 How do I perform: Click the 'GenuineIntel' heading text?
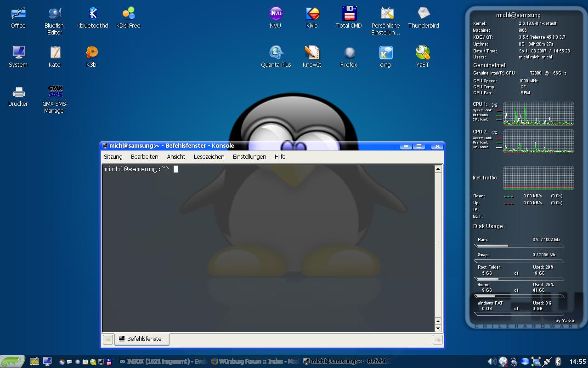tap(489, 65)
